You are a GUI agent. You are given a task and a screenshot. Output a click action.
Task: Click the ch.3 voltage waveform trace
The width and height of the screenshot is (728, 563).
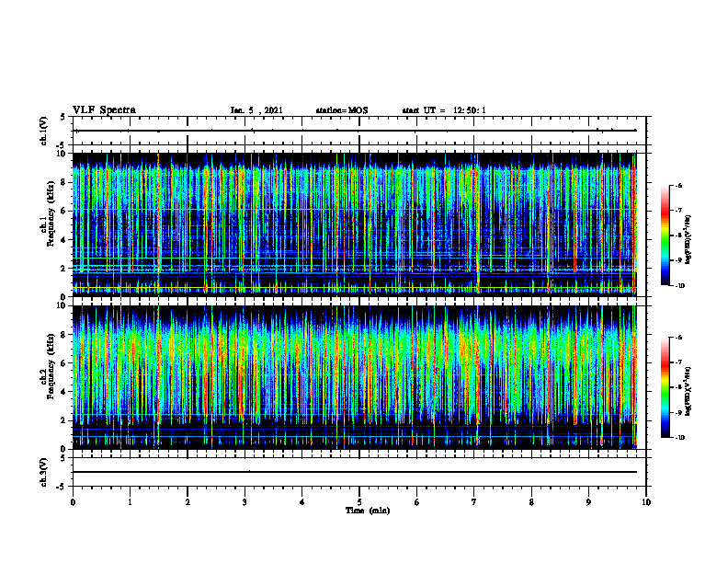[355, 472]
